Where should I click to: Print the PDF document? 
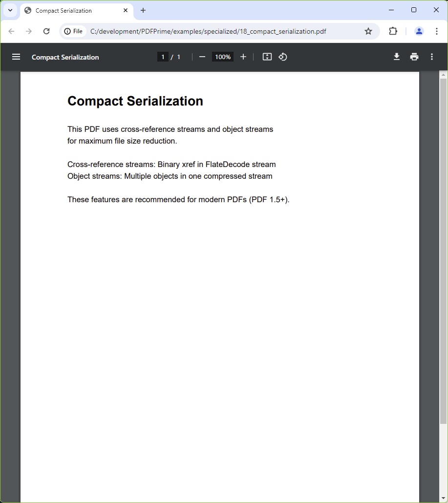click(x=414, y=57)
